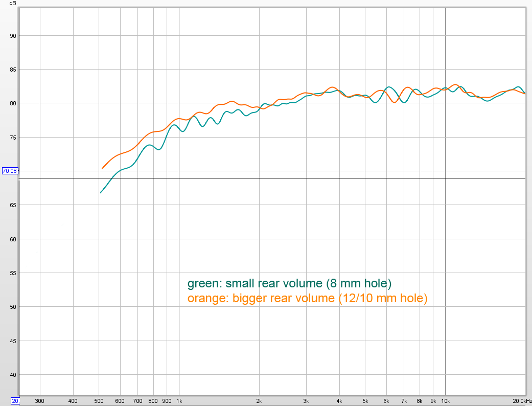Screen dimensions: 532x406
Task: Click the 90 dB vertical axis label
Action: pyautogui.click(x=13, y=36)
